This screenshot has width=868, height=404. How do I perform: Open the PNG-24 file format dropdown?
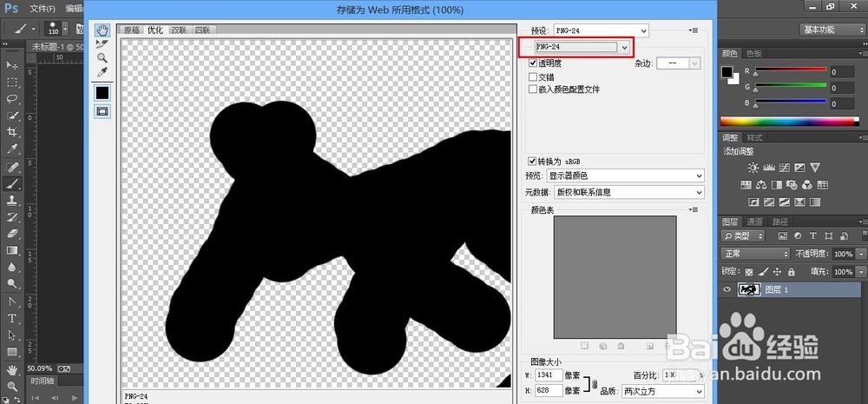582,48
